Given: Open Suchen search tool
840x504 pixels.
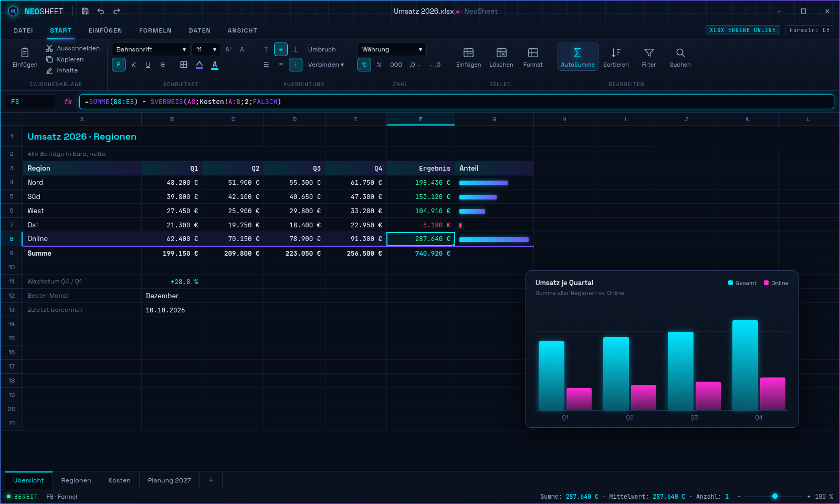Looking at the screenshot, I should [680, 57].
